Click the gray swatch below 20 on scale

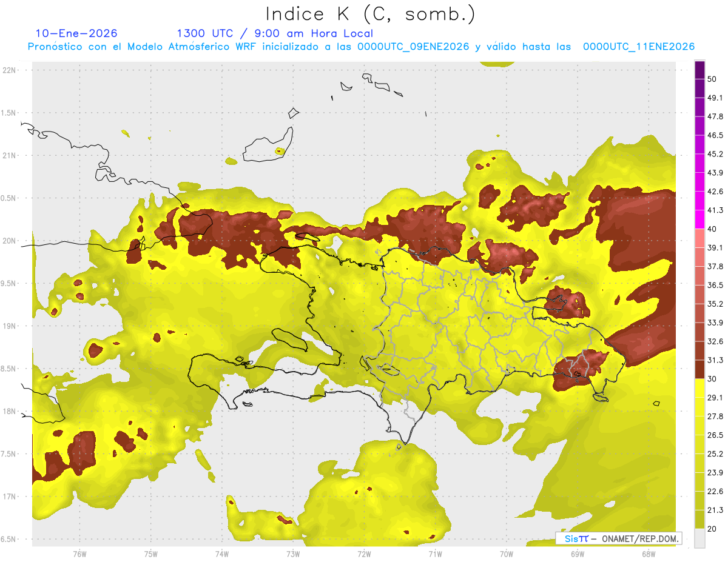pos(699,538)
